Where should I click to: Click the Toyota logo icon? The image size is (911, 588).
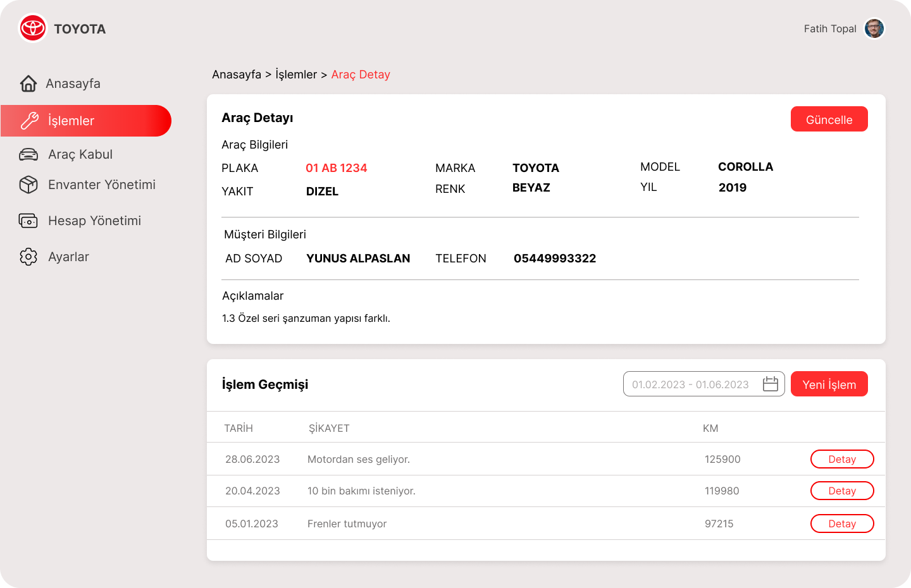pos(33,28)
